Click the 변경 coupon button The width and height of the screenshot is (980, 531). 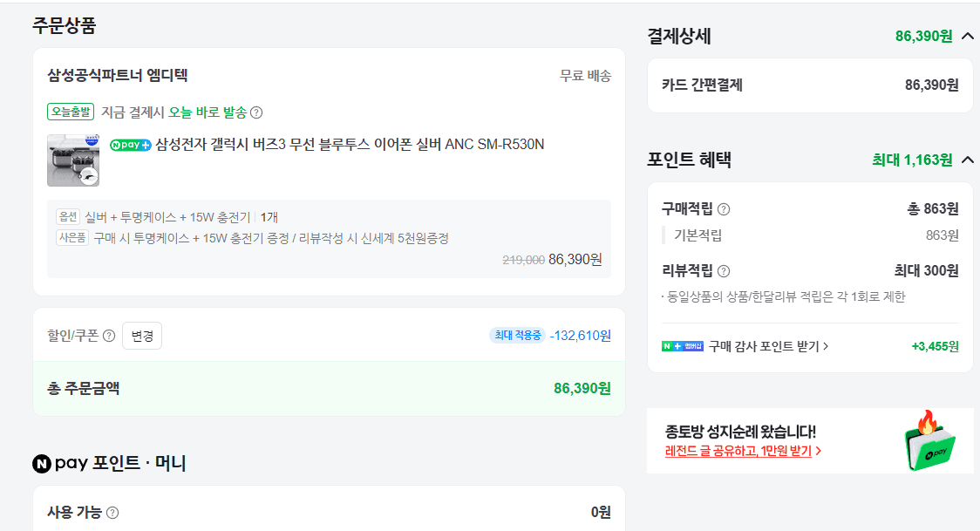[x=142, y=336]
